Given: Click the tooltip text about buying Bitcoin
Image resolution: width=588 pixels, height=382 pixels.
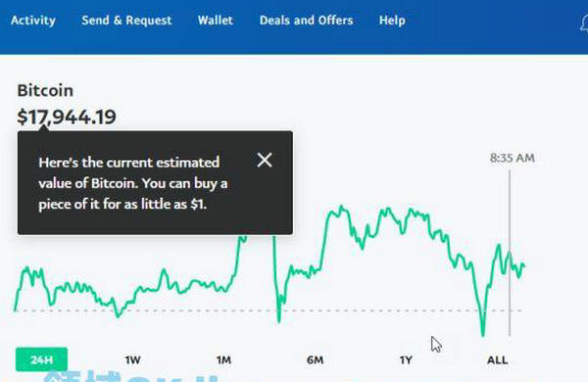Looking at the screenshot, I should [x=133, y=183].
